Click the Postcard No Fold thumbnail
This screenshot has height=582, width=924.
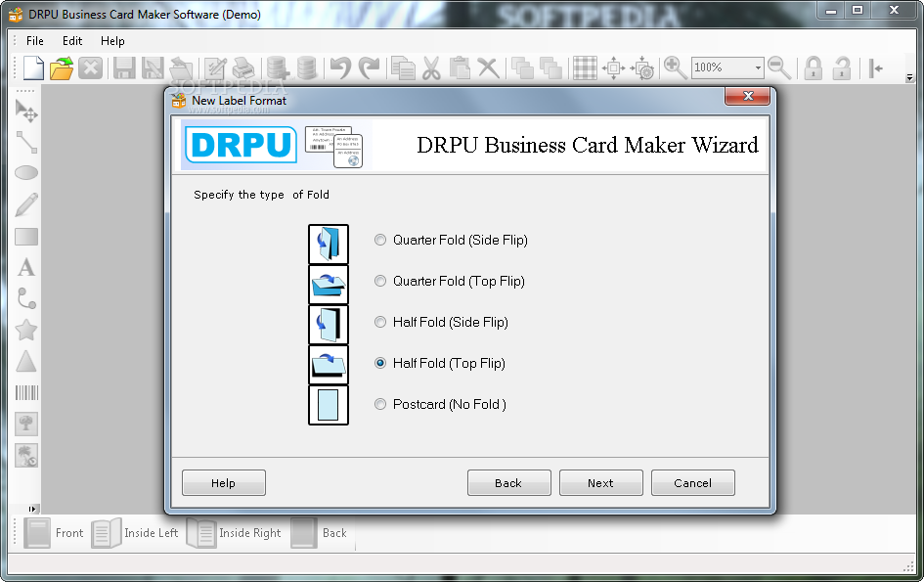(x=329, y=405)
